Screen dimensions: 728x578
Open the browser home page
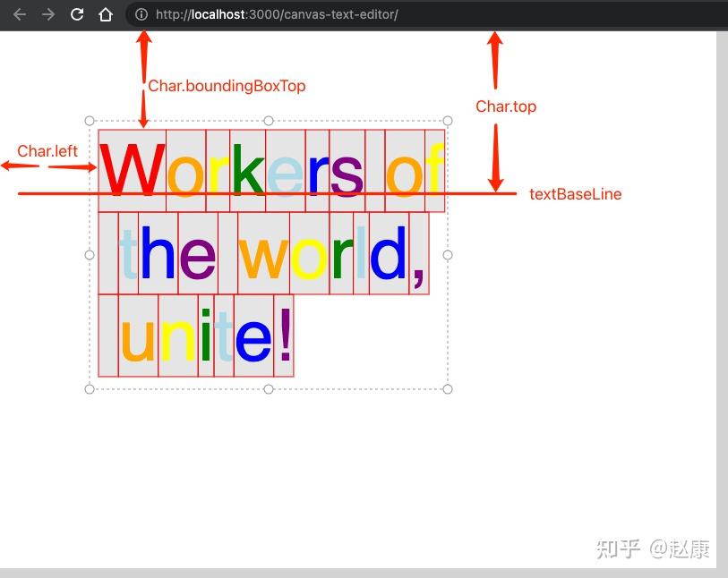tap(105, 14)
